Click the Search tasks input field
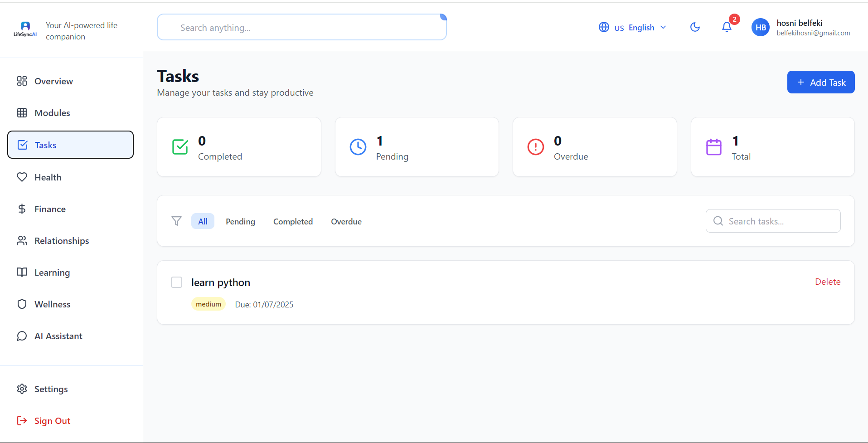The height and width of the screenshot is (443, 868). coord(773,221)
